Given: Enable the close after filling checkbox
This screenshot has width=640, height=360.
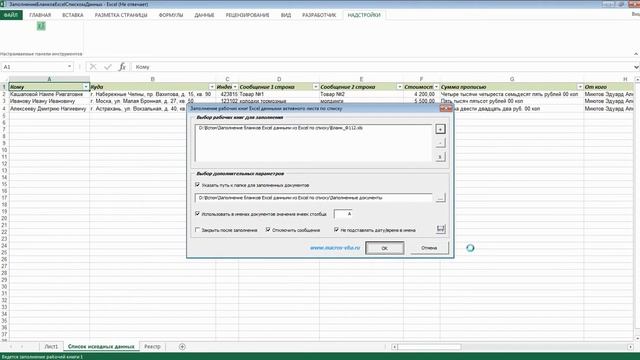Looking at the screenshot, I should 198,230.
